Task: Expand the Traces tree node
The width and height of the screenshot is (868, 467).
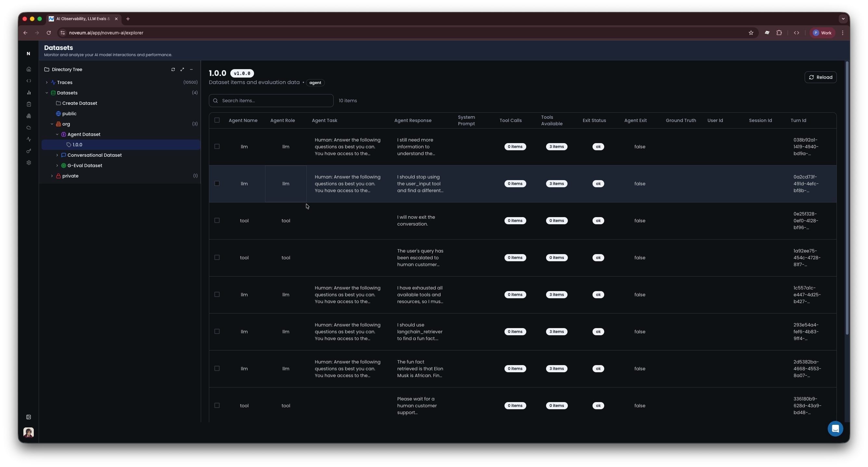Action: (47, 82)
